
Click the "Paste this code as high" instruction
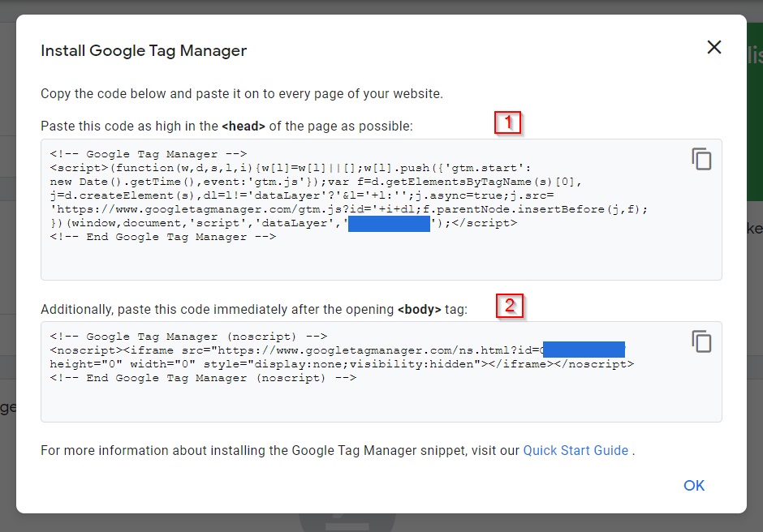(226, 126)
